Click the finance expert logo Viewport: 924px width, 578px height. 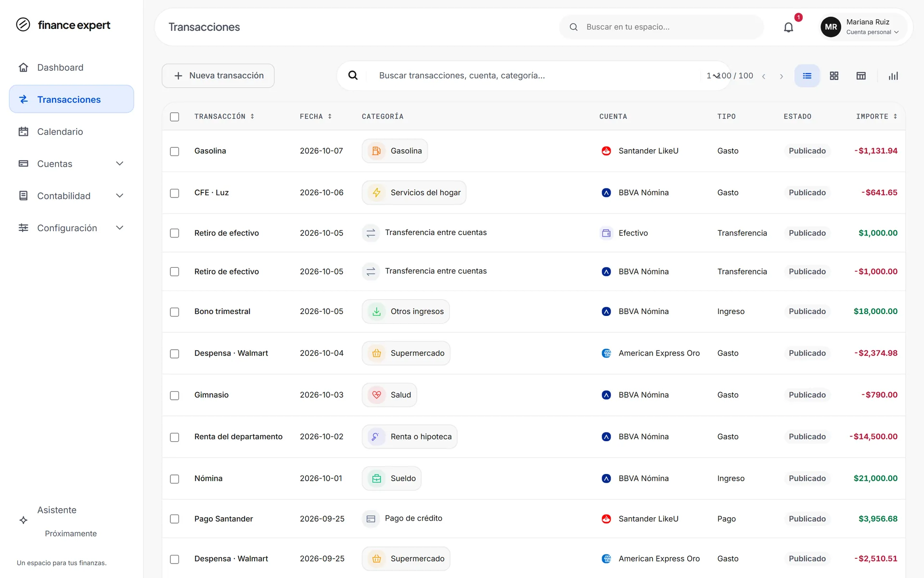tap(63, 25)
